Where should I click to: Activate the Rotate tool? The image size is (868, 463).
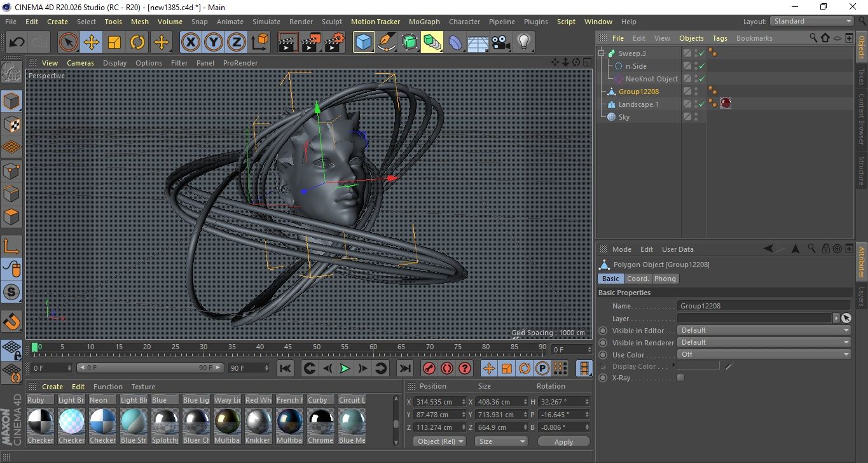click(137, 43)
